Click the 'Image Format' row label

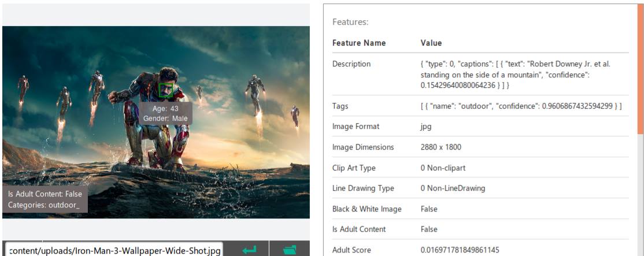click(356, 127)
